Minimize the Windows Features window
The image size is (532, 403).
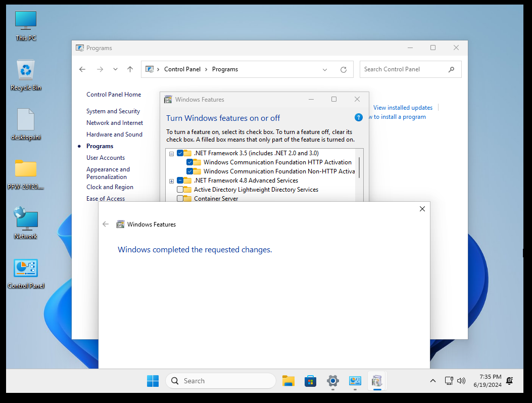tap(311, 99)
